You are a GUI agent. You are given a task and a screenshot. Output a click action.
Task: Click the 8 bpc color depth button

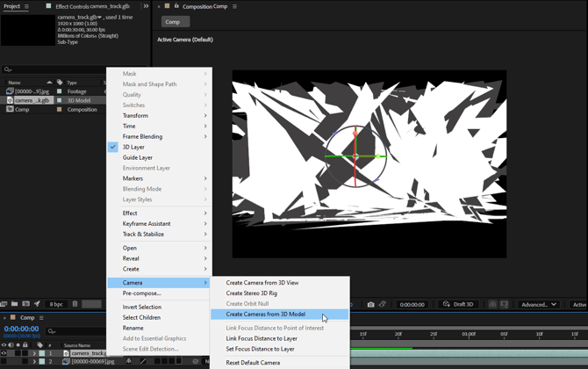[x=56, y=305]
